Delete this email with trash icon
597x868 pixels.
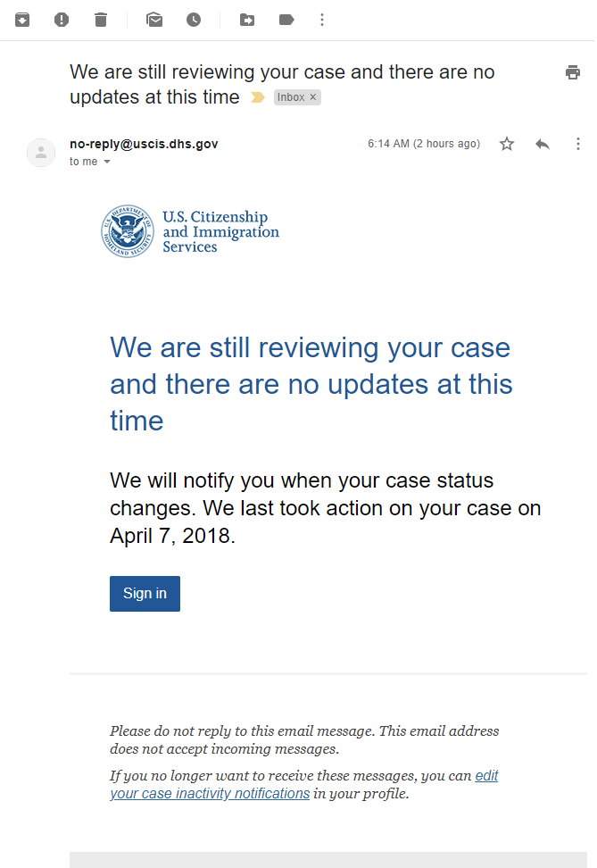tap(101, 20)
